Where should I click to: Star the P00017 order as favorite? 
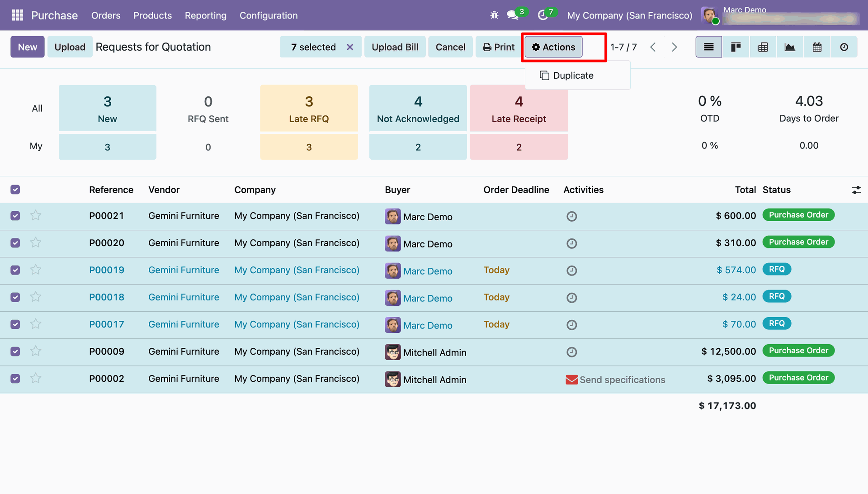pos(36,324)
